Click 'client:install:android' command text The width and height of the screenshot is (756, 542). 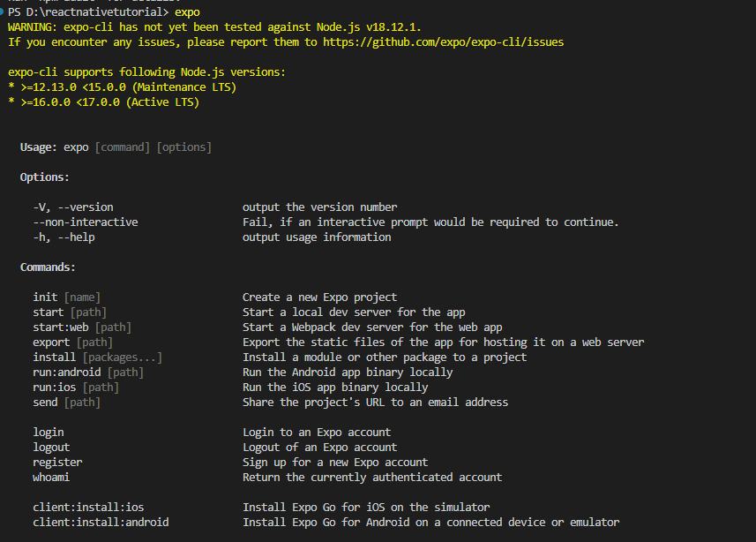coord(101,523)
